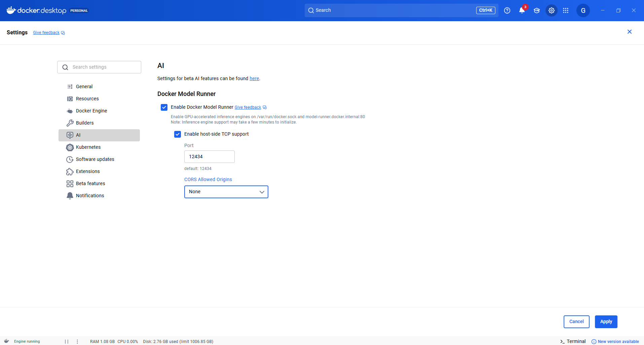Click the Docker Desktop whale logo
Screen dimensions: 644x345
(11, 10)
